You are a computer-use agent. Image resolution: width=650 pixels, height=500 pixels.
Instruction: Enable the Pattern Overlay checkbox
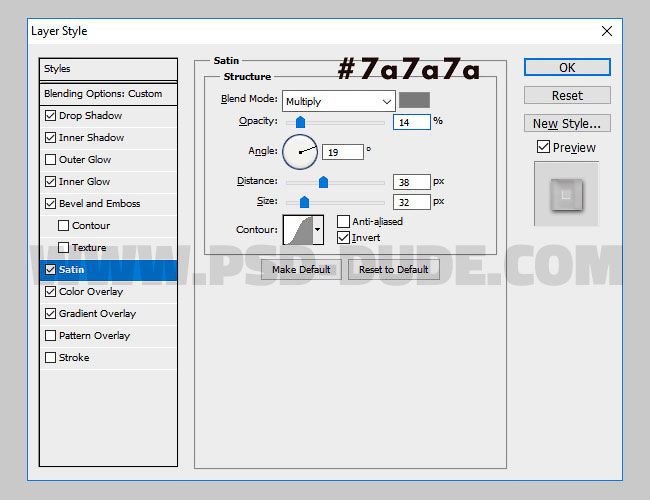[50, 335]
